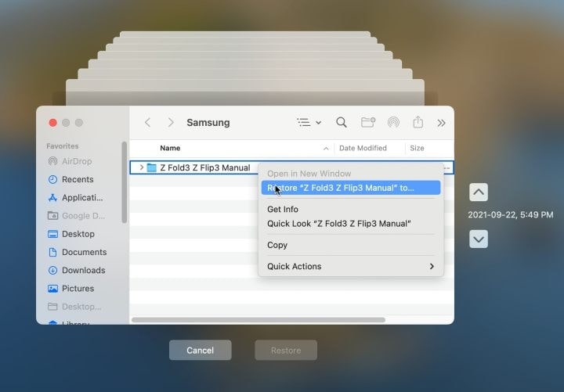
Task: Open Downloads in the sidebar
Action: 77,270
